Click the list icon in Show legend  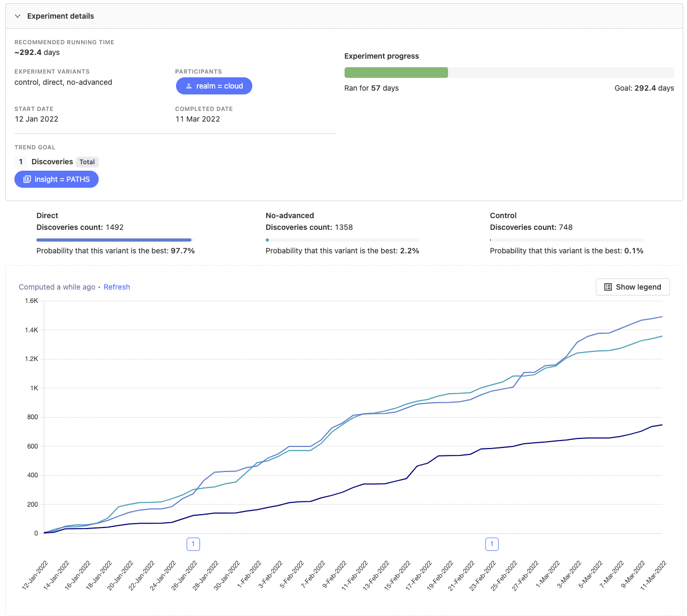click(x=608, y=287)
